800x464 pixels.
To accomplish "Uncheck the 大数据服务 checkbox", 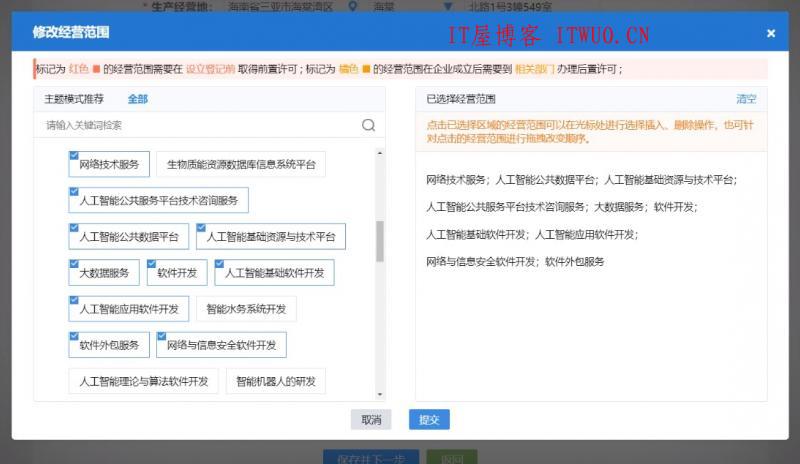I will (75, 264).
